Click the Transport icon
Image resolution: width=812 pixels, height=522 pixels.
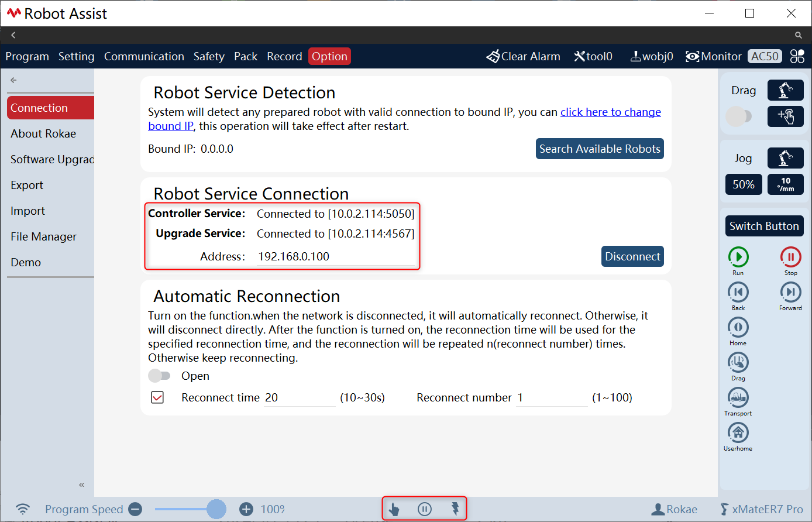click(738, 397)
